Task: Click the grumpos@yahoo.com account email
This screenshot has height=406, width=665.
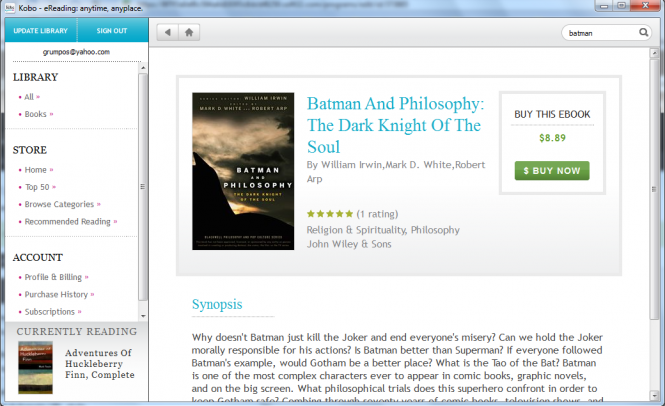Action: tap(76, 52)
